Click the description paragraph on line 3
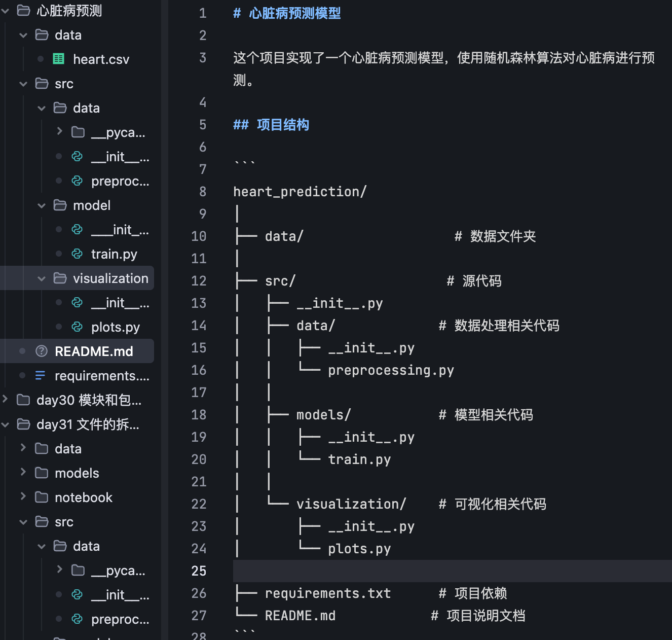Viewport: 672px width, 640px height. (x=444, y=69)
